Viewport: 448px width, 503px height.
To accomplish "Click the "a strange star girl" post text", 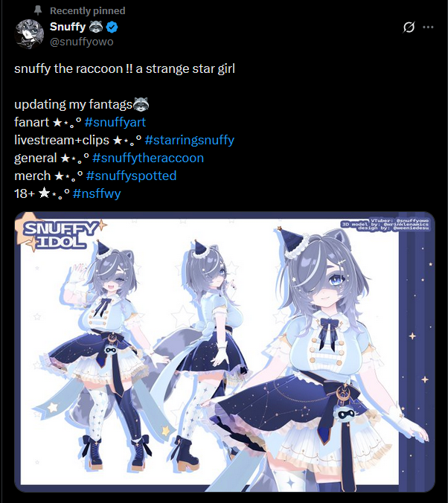I will click(x=185, y=68).
